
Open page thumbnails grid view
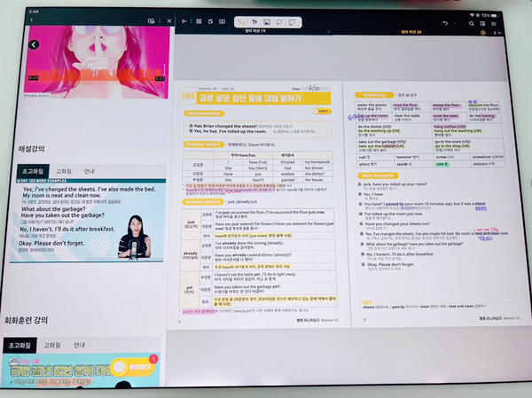pyautogui.click(x=199, y=21)
